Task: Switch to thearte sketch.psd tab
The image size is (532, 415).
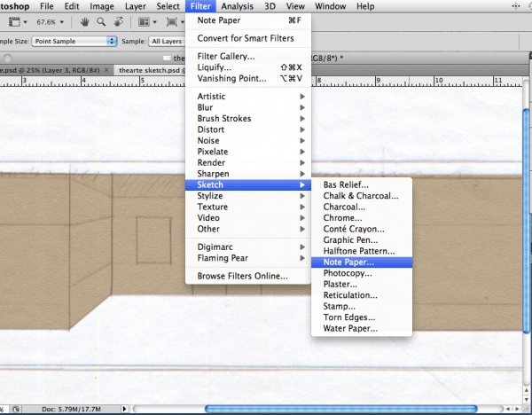Action: coord(150,70)
